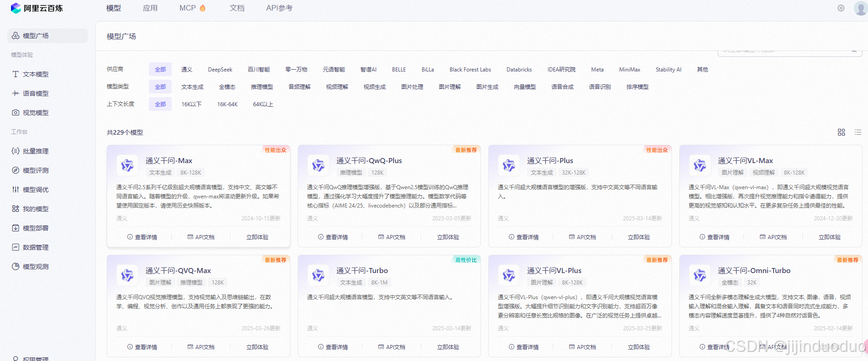Click the 通义千问-Max model logo
The height and width of the screenshot is (361, 868).
pyautogui.click(x=127, y=165)
